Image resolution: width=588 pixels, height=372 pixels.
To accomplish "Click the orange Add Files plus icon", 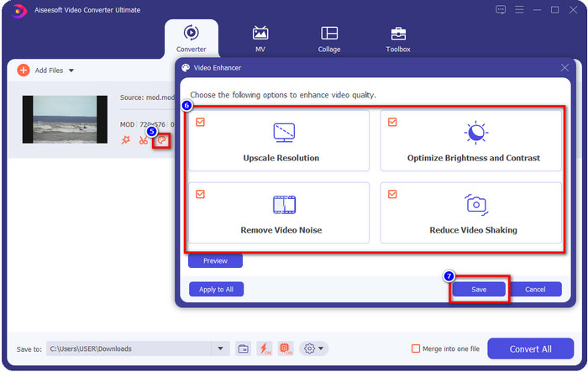I will click(24, 71).
